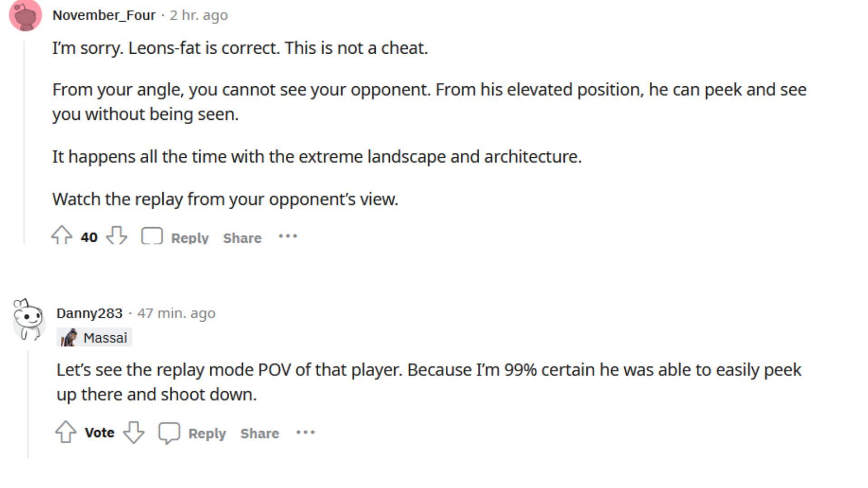Image resolution: width=868 pixels, height=488 pixels.
Task: Open Danny283's snoo avatar
Action: click(28, 319)
